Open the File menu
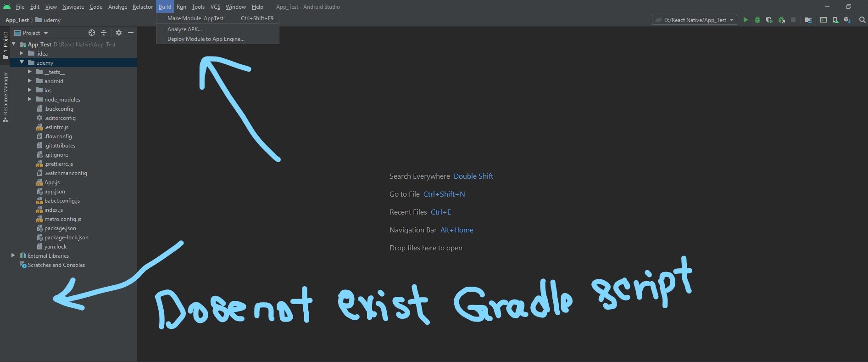Image resolution: width=868 pixels, height=362 pixels. tap(20, 6)
